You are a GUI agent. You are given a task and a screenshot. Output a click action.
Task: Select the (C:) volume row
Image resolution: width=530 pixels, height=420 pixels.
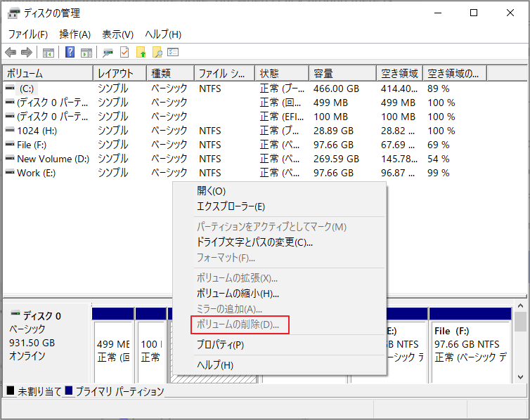[265, 88]
